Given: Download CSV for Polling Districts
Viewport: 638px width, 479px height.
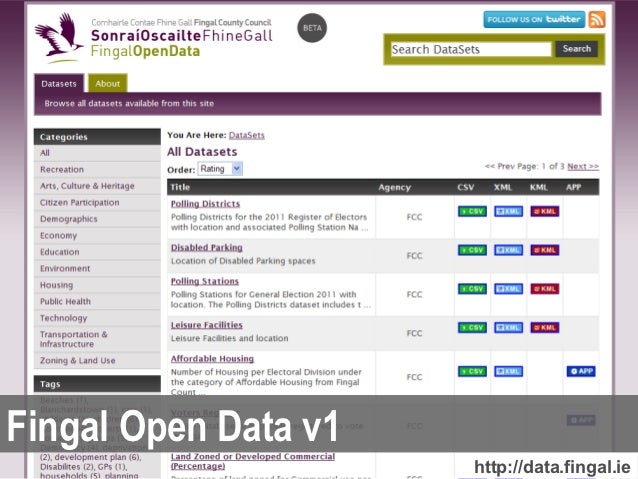Looking at the screenshot, I should [472, 211].
